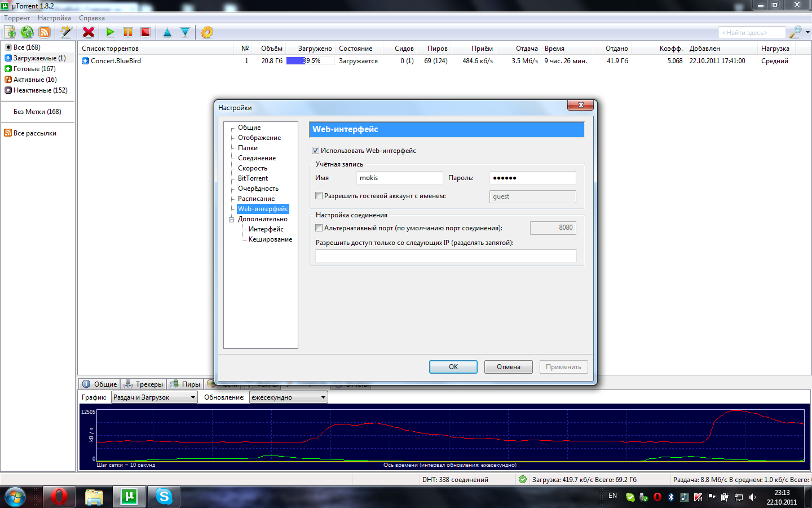Switch to the Общие bottom tab
This screenshot has height=508, width=812.
(x=99, y=384)
